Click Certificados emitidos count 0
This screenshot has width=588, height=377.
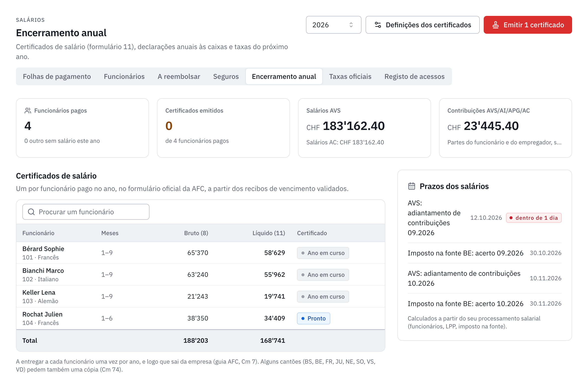coord(169,126)
